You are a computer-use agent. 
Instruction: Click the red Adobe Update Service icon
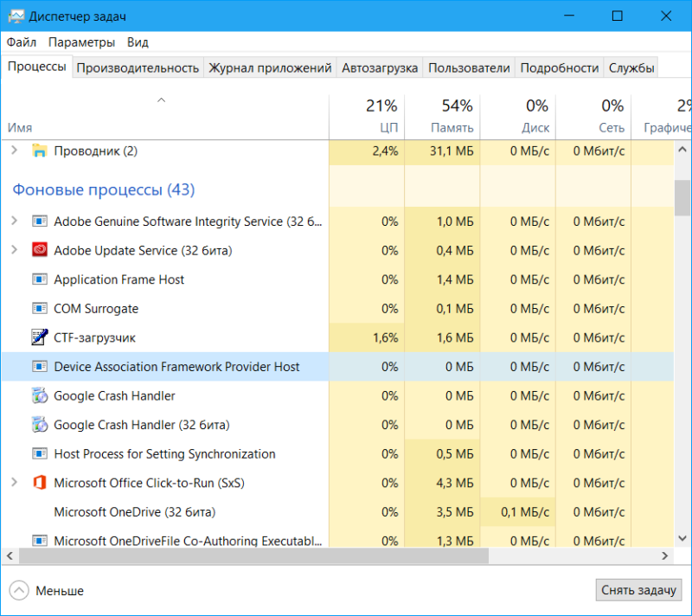click(x=39, y=250)
